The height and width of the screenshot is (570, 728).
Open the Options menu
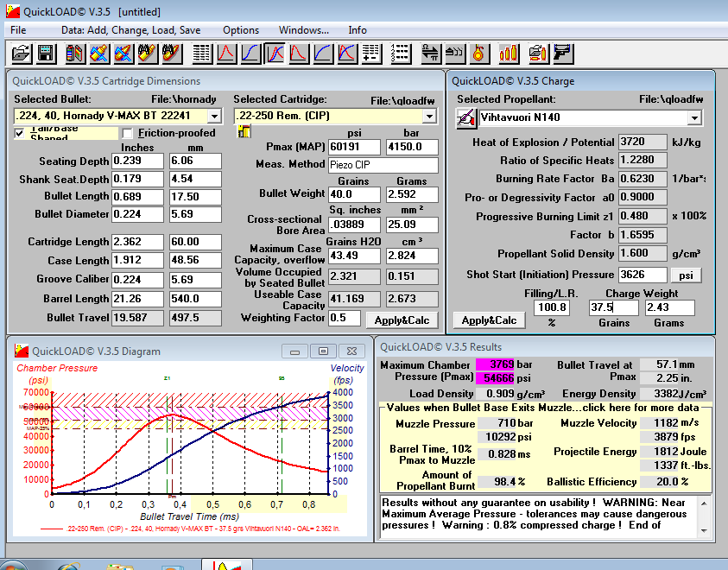pyautogui.click(x=241, y=30)
